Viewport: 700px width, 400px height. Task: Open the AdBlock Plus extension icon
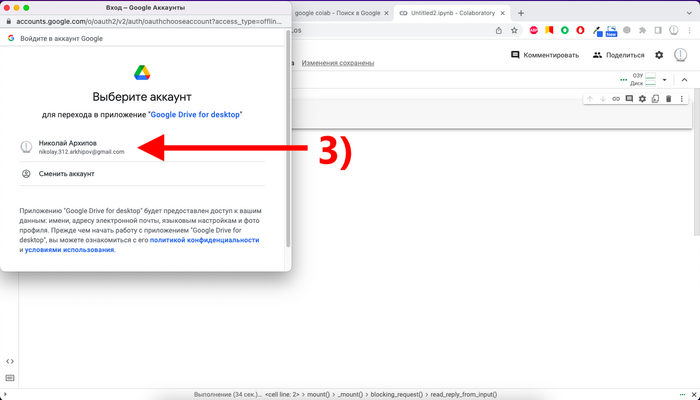tap(533, 30)
